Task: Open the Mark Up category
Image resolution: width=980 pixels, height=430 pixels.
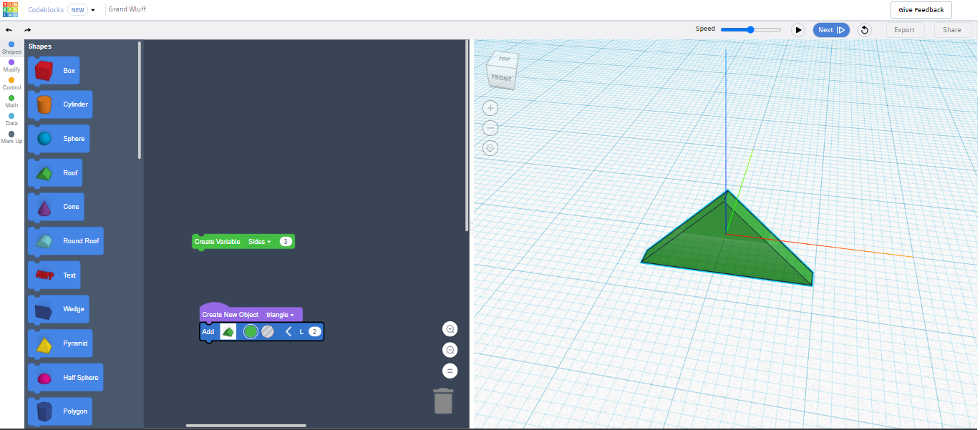Action: pos(11,137)
